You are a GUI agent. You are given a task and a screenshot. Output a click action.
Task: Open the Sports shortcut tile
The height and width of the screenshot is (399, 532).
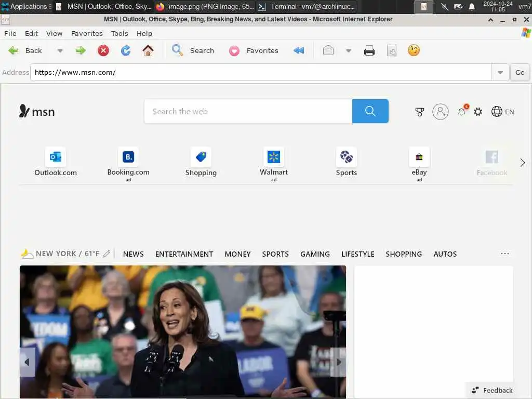(x=347, y=162)
